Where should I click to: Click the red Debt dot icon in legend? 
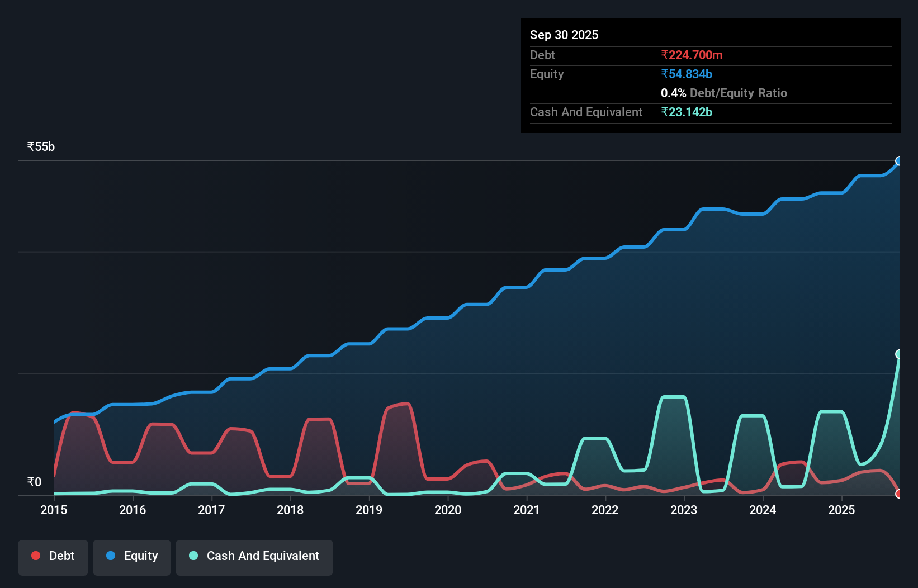(35, 556)
